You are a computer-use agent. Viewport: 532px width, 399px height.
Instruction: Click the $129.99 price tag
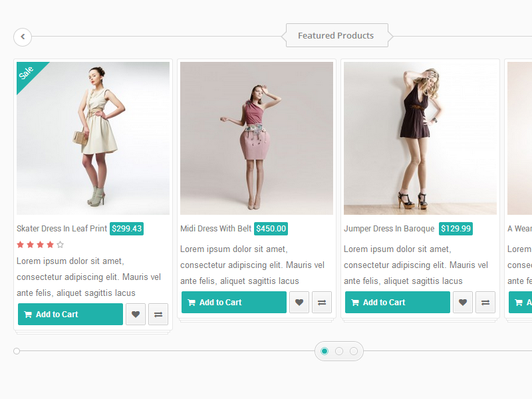coord(456,229)
